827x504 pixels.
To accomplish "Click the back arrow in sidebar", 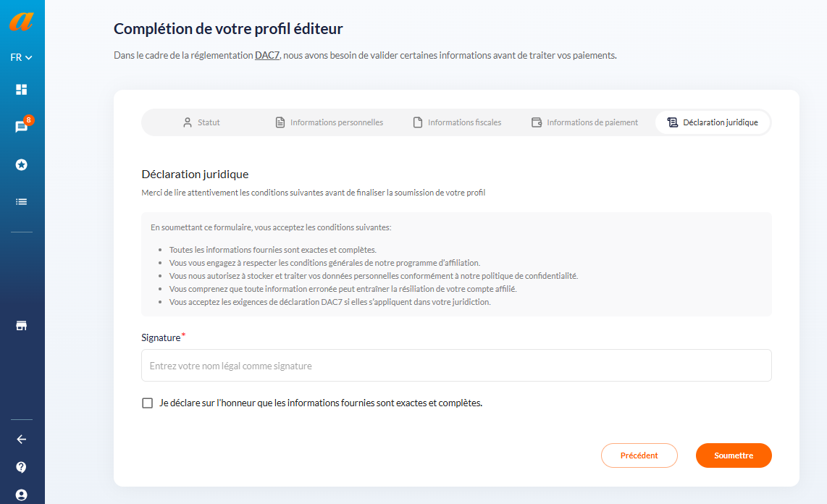I will click(21, 439).
